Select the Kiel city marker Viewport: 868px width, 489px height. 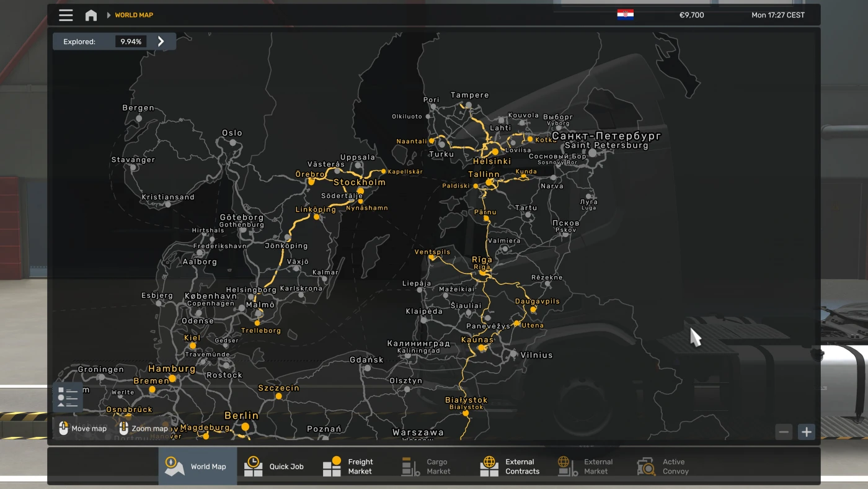(193, 346)
